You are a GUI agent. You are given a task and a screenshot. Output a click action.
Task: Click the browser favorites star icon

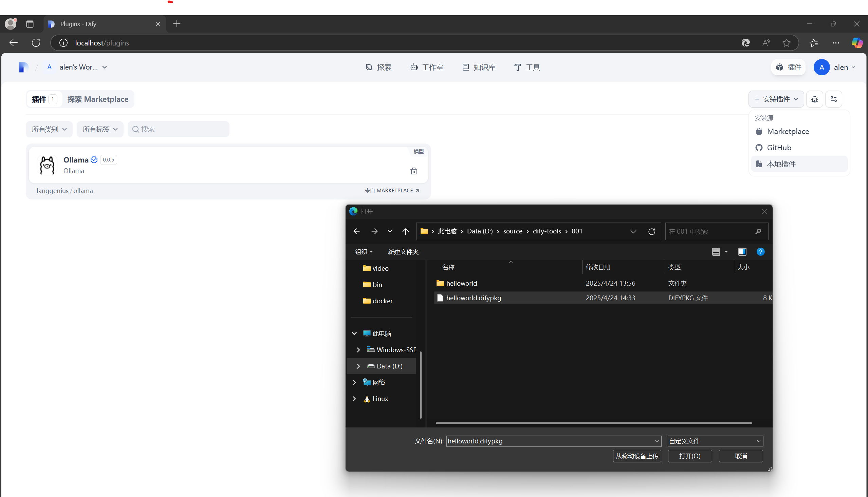pos(787,43)
